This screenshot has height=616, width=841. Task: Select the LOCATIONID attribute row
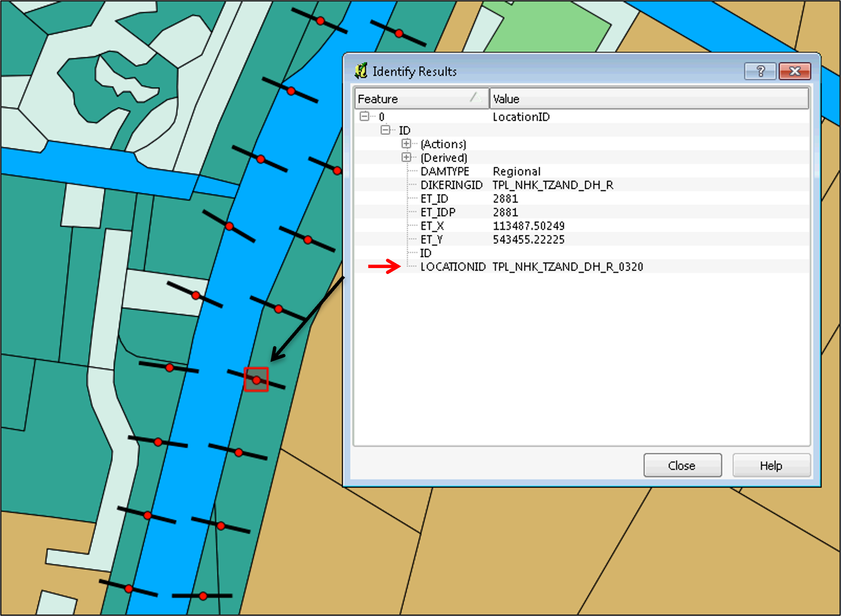[454, 267]
